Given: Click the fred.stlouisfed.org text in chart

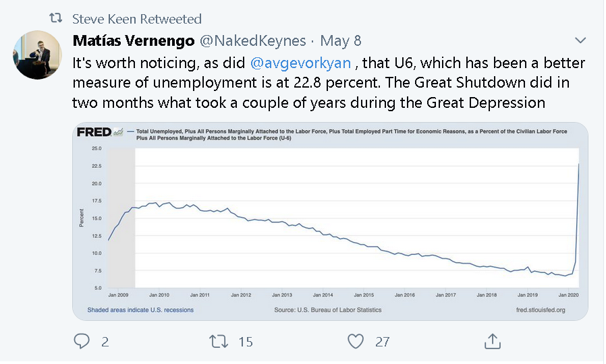Looking at the screenshot, I should [541, 310].
